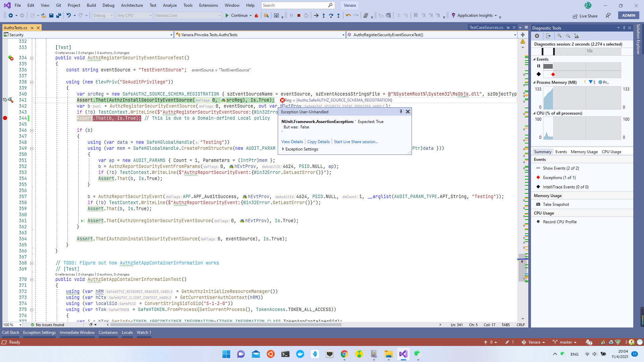
Task: Toggle auto-hide pin on Diagnostic Tools
Action: point(624,28)
